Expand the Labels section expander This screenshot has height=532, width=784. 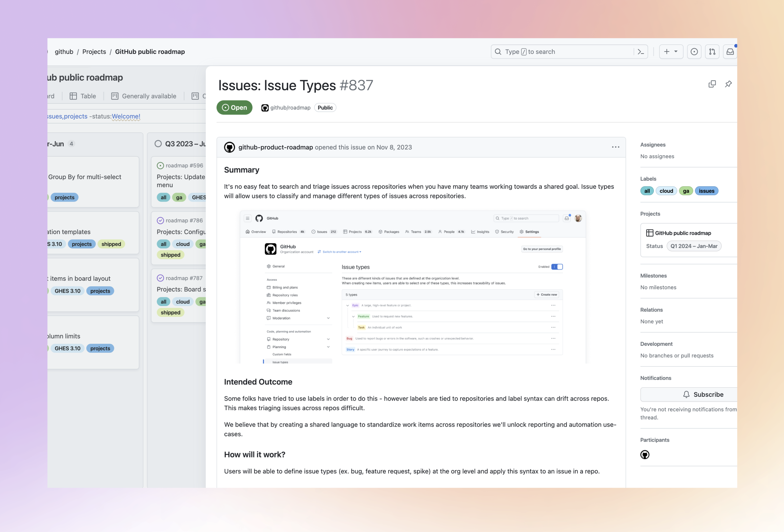pyautogui.click(x=647, y=179)
